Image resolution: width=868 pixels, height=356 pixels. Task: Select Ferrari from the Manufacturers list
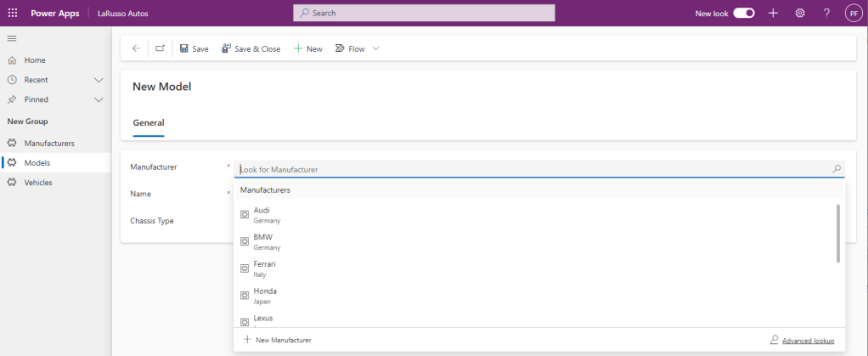pyautogui.click(x=264, y=268)
